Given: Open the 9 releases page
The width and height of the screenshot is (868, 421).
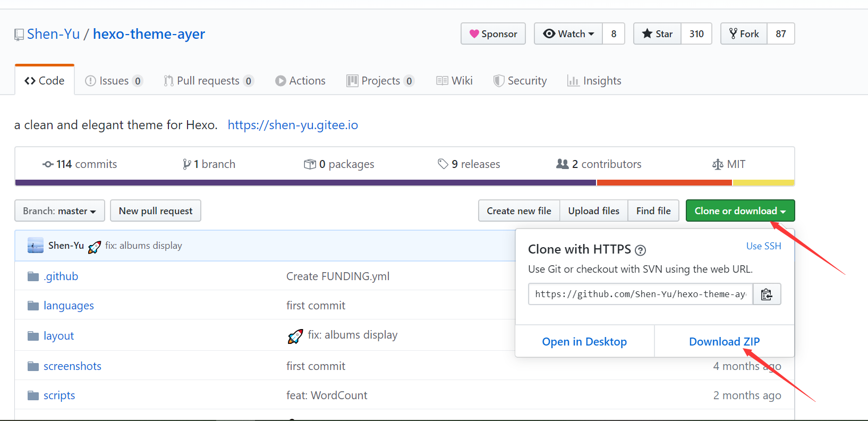Looking at the screenshot, I should point(469,164).
